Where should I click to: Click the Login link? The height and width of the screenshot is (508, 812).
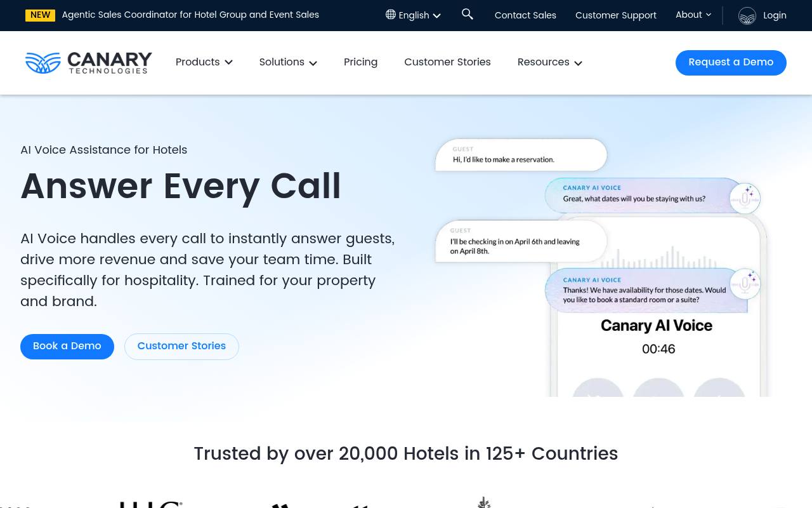coord(775,15)
